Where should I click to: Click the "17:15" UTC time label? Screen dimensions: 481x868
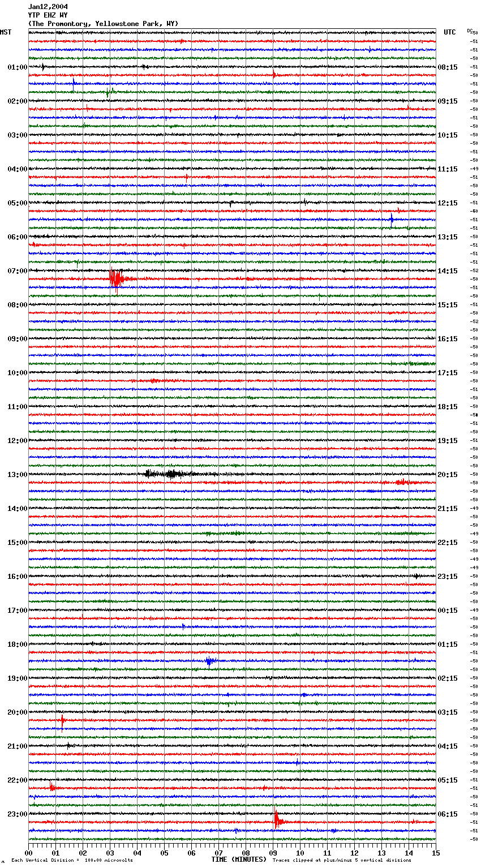pyautogui.click(x=448, y=373)
